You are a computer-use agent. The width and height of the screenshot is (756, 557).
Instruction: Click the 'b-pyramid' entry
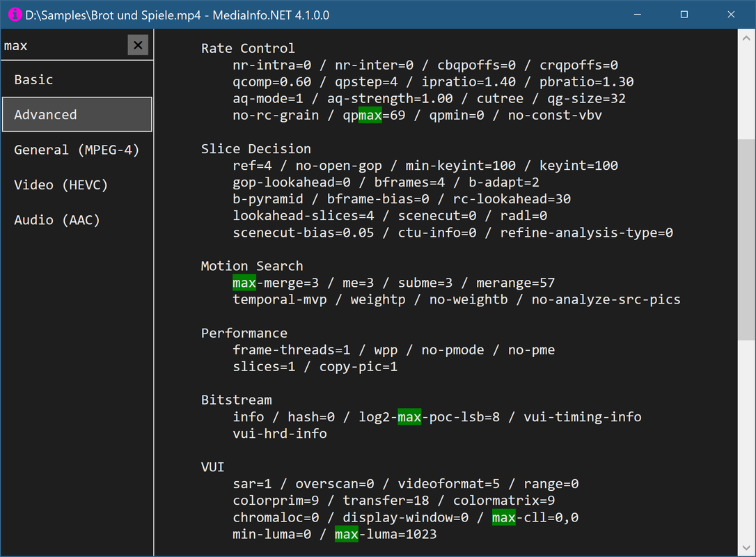pyautogui.click(x=267, y=198)
